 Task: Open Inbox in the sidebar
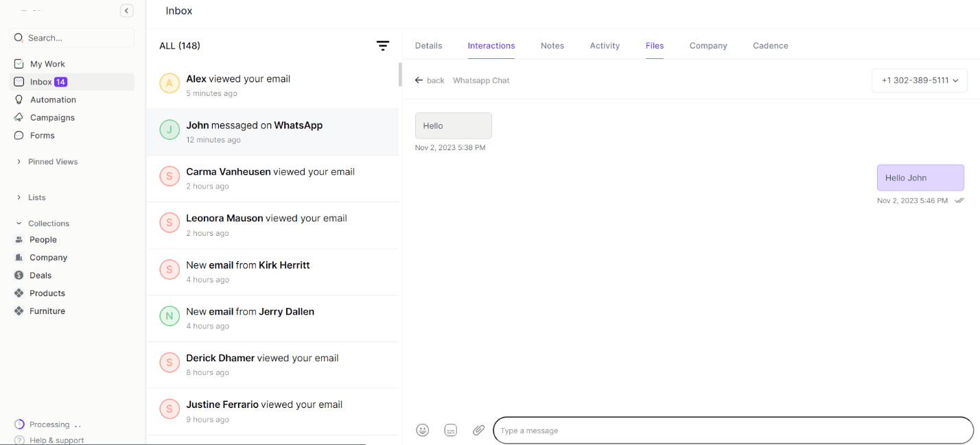(x=71, y=82)
